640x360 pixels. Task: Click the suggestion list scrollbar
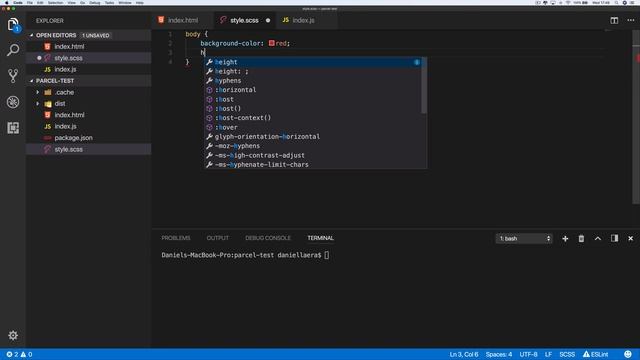tap(424, 85)
